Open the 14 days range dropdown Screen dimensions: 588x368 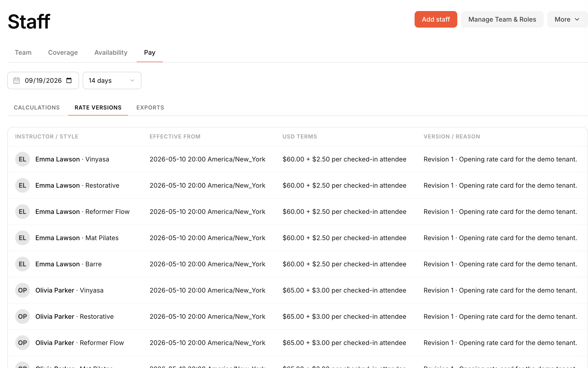click(112, 80)
